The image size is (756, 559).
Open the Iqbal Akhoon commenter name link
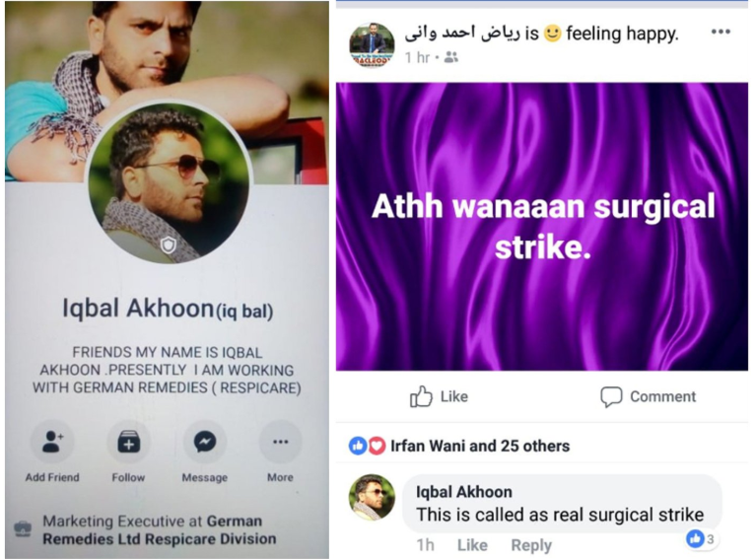point(464,492)
